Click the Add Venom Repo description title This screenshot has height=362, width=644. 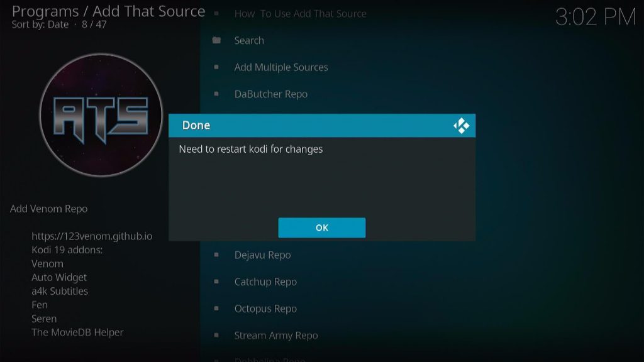[x=49, y=209]
